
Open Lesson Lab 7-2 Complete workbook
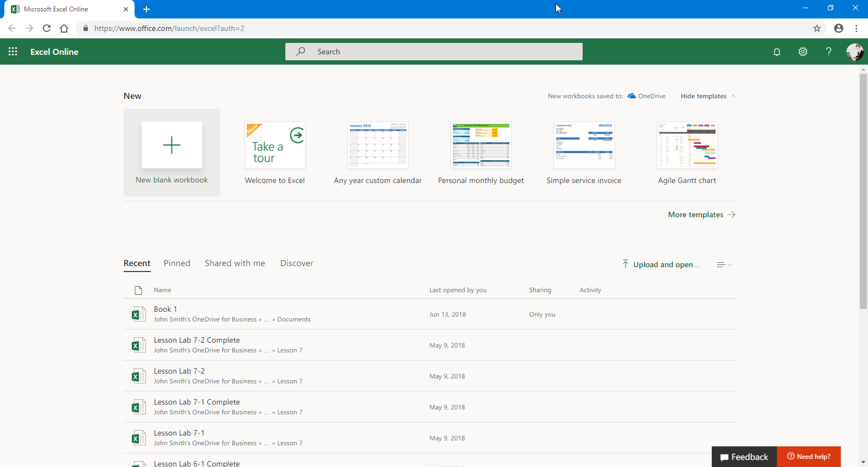point(196,340)
